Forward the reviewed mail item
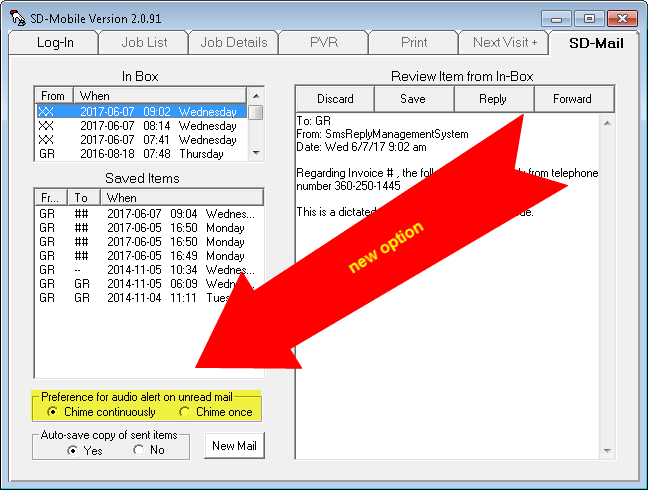The image size is (648, 490). point(572,99)
